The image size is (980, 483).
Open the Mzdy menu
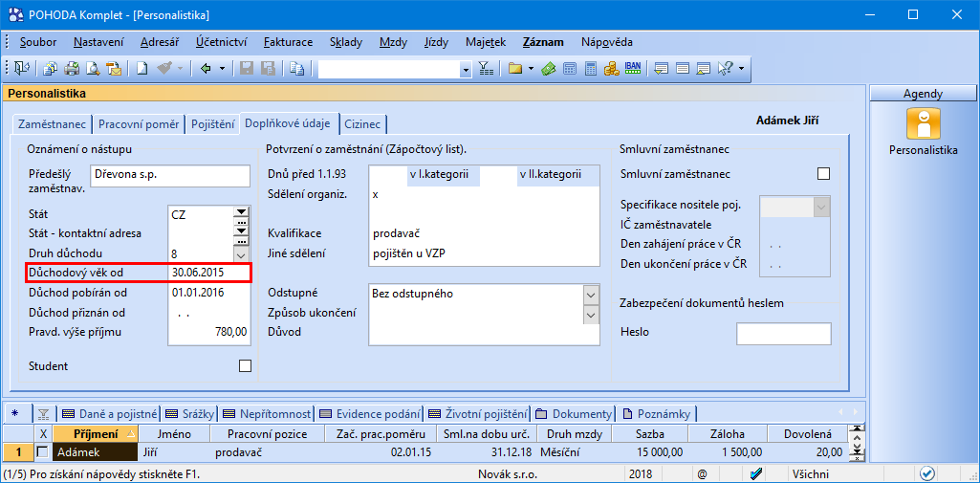(x=393, y=42)
